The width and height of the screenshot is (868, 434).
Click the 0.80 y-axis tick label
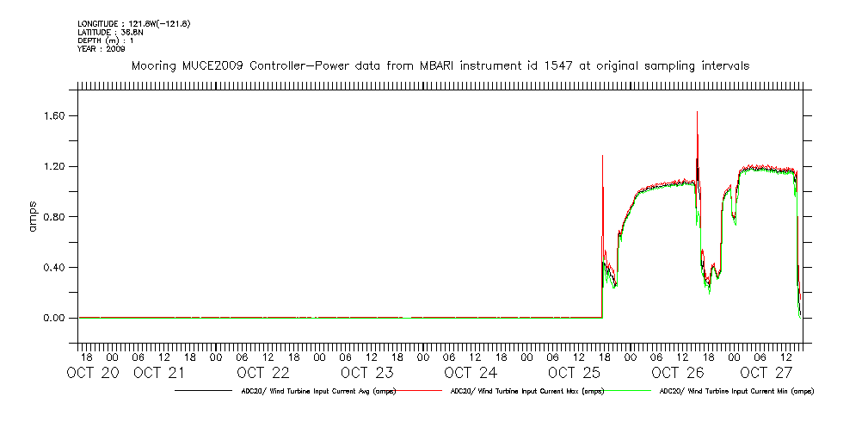click(54, 217)
